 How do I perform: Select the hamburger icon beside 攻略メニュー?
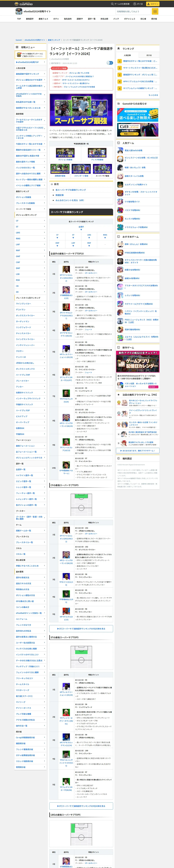pos(17,47)
